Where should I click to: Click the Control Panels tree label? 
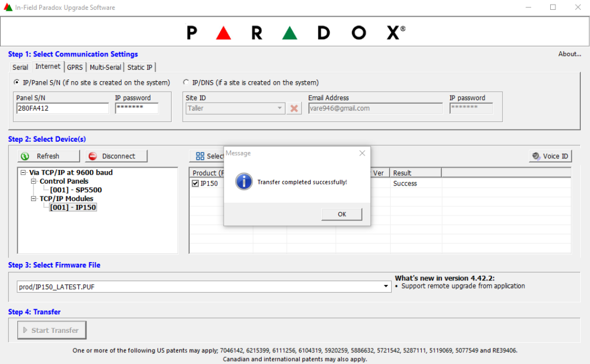pyautogui.click(x=64, y=181)
